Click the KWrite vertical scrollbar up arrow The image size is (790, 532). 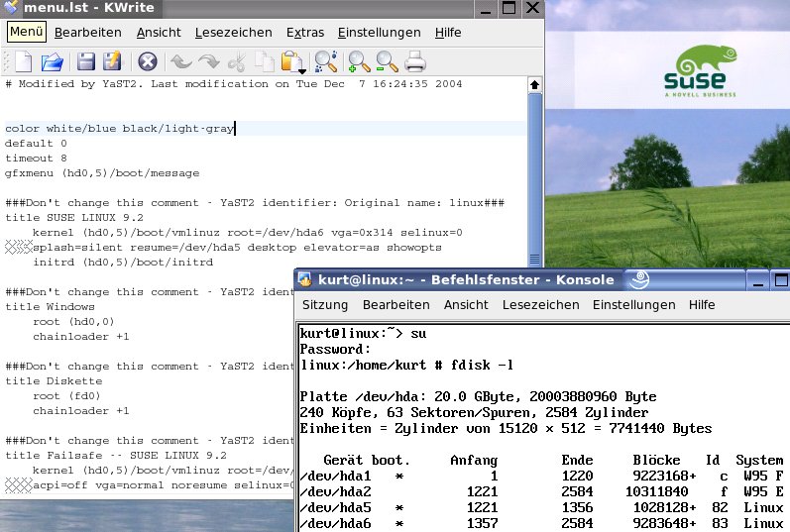[534, 86]
